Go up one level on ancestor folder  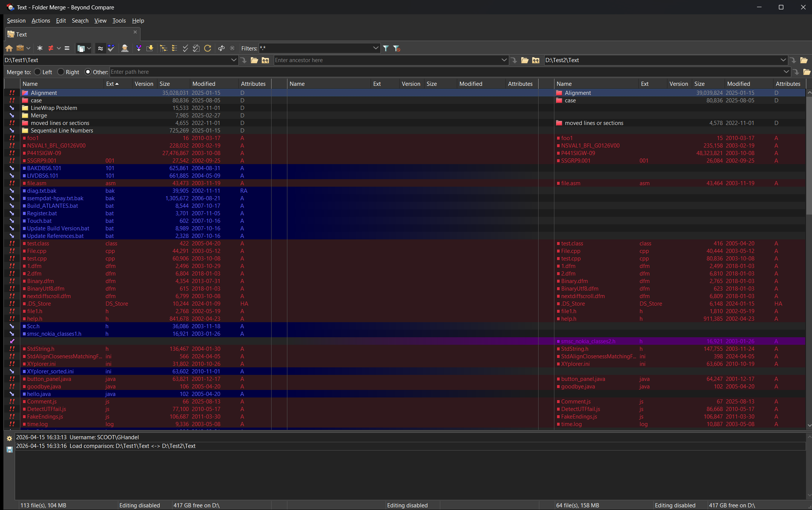pos(536,60)
